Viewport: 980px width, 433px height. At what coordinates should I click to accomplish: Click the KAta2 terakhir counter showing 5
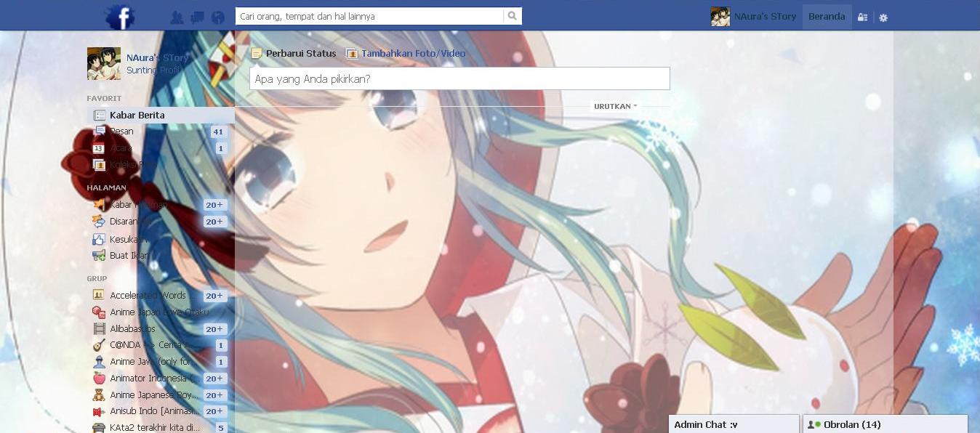(x=221, y=428)
